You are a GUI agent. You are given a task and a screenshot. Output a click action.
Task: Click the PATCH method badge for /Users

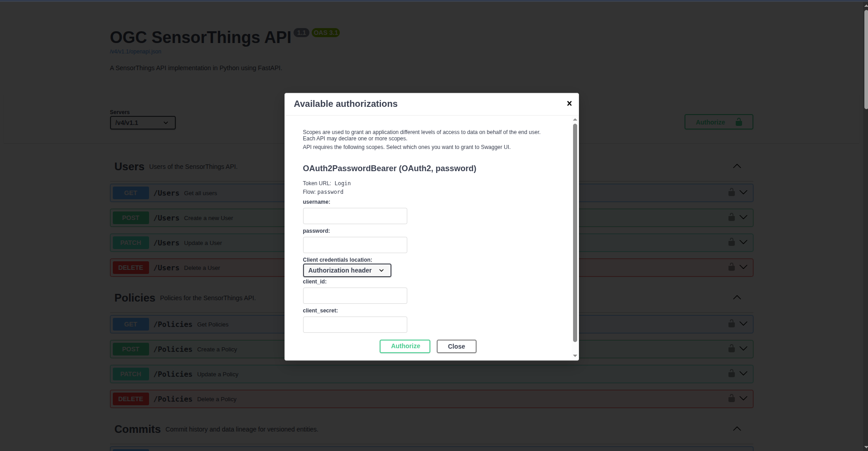tap(131, 243)
